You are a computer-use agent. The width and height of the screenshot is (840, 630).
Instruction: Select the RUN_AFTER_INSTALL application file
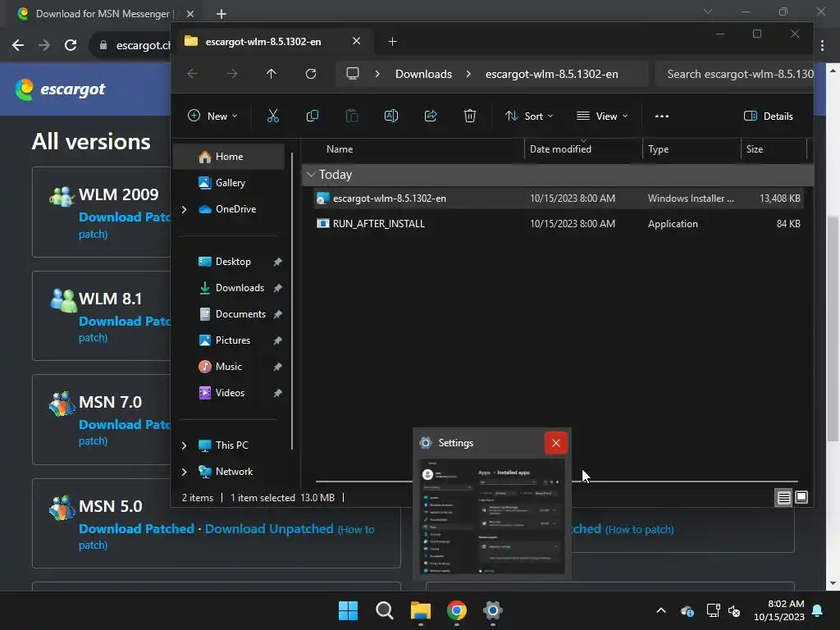[558, 224]
